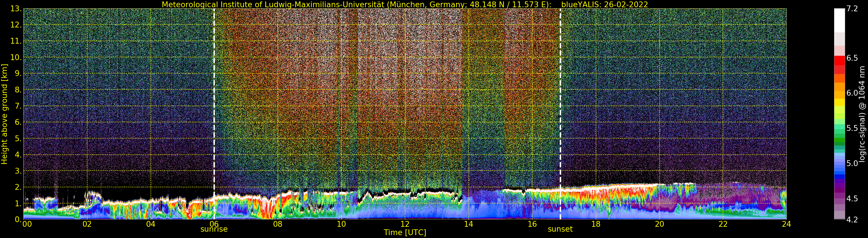Click the "11." height axis tick label
Image resolution: width=868 pixels, height=238 pixels.
16,41
